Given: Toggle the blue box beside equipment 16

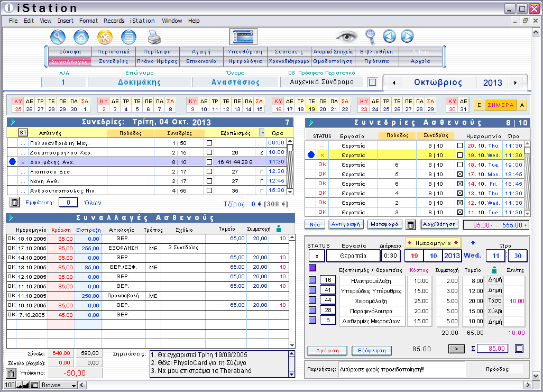Looking at the screenshot, I should coord(312,280).
